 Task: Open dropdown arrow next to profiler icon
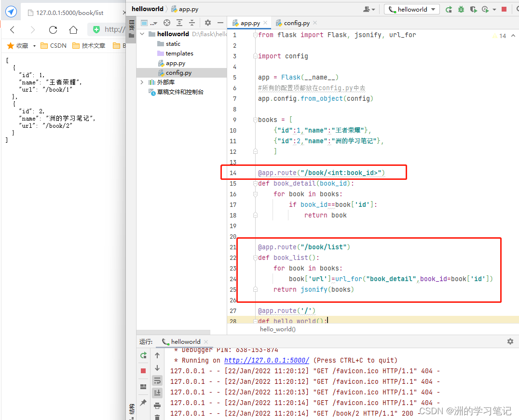494,10
